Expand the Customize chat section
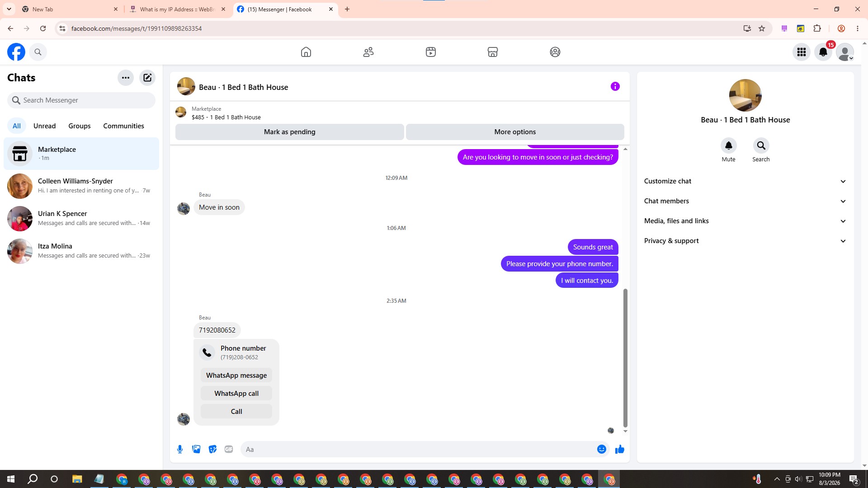This screenshot has height=488, width=868. click(745, 181)
